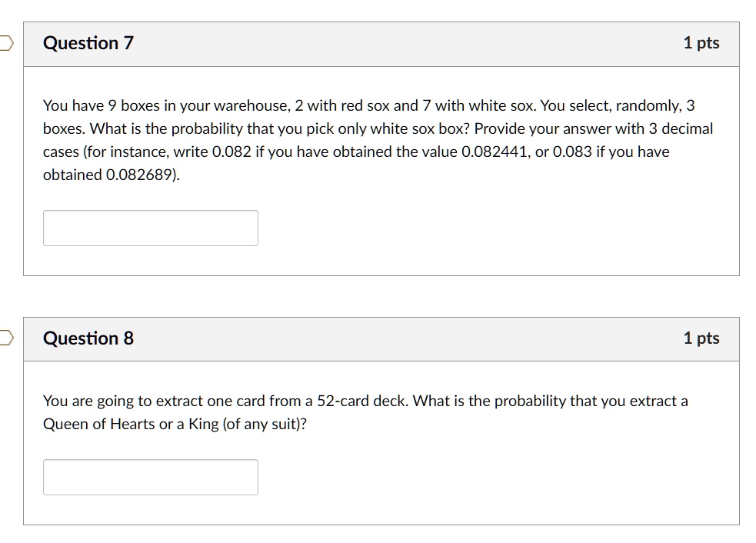Select the Question 7 heading

point(88,43)
